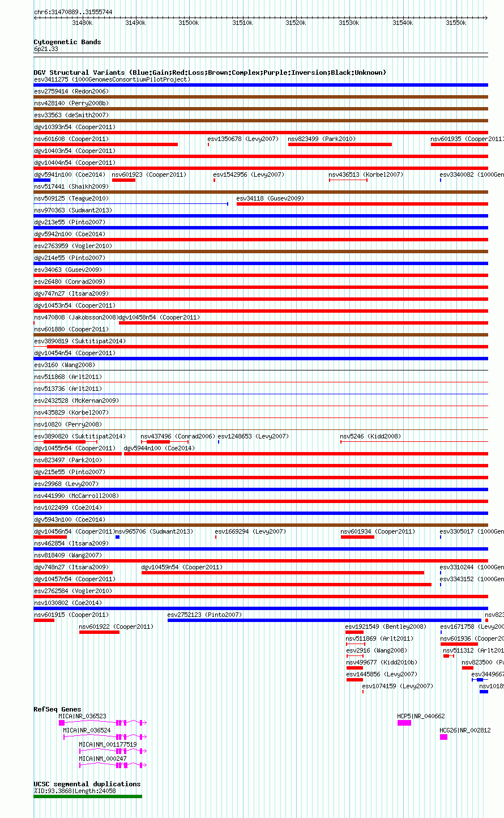
Task: Click the nsv437496 (Conrad2006) label
Action: click(x=178, y=436)
